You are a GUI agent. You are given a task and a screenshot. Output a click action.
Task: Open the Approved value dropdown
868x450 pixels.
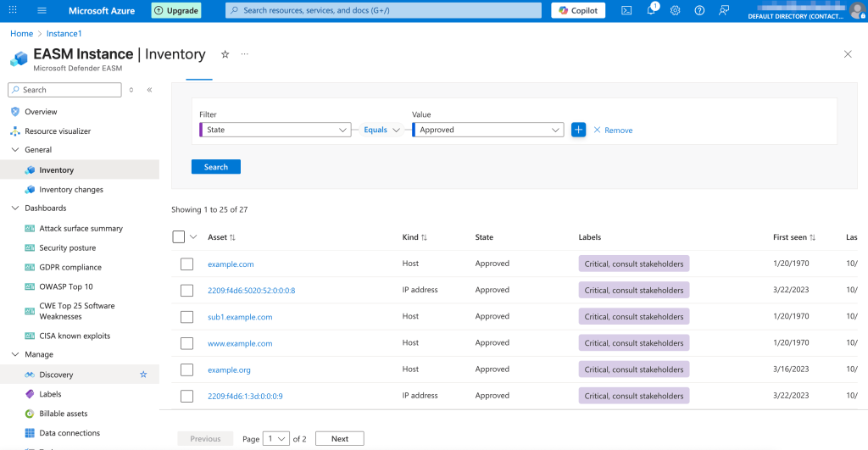tap(487, 130)
